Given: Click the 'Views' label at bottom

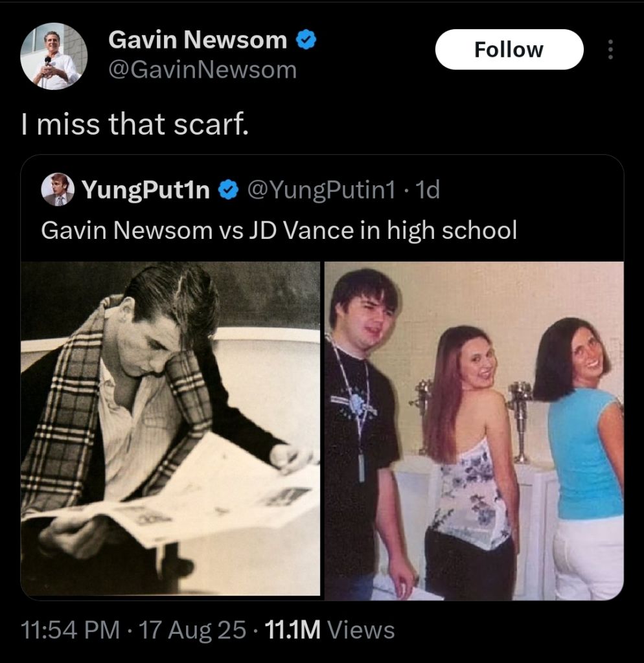Looking at the screenshot, I should tap(362, 630).
